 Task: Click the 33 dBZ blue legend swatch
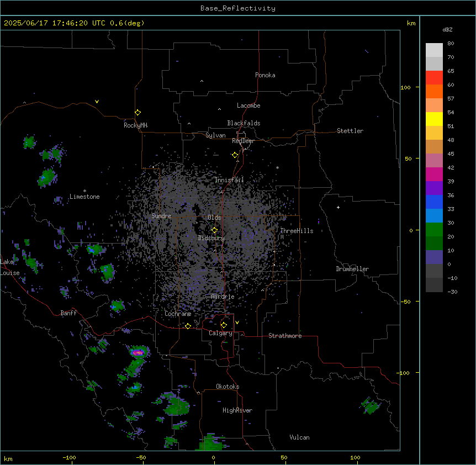coord(434,215)
